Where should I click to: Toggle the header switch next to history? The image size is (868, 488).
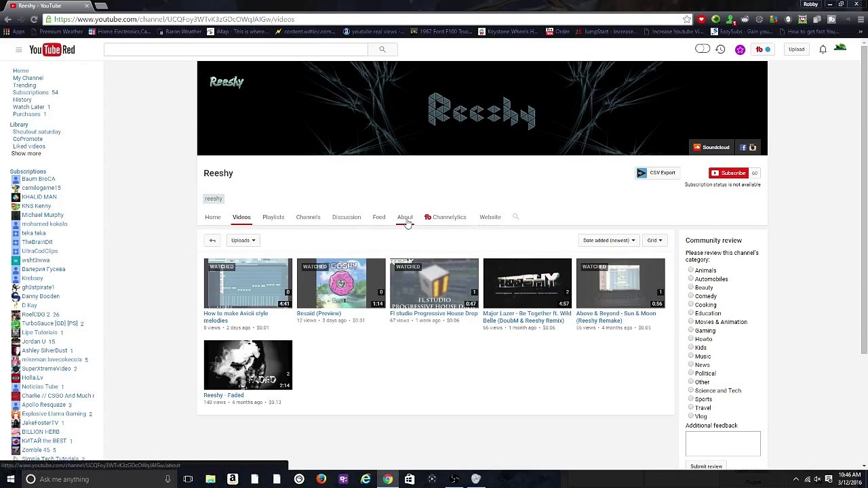pyautogui.click(x=702, y=49)
